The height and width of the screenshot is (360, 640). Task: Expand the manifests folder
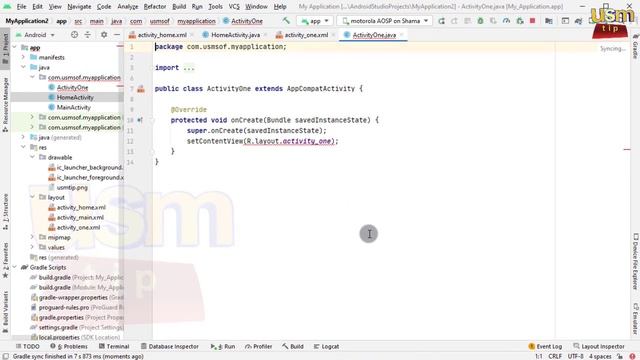tap(24, 57)
